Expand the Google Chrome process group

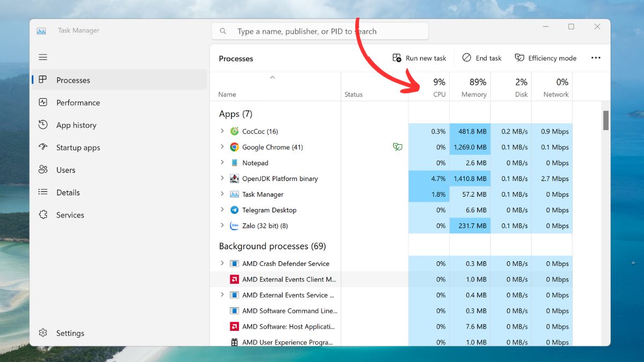pos(222,147)
